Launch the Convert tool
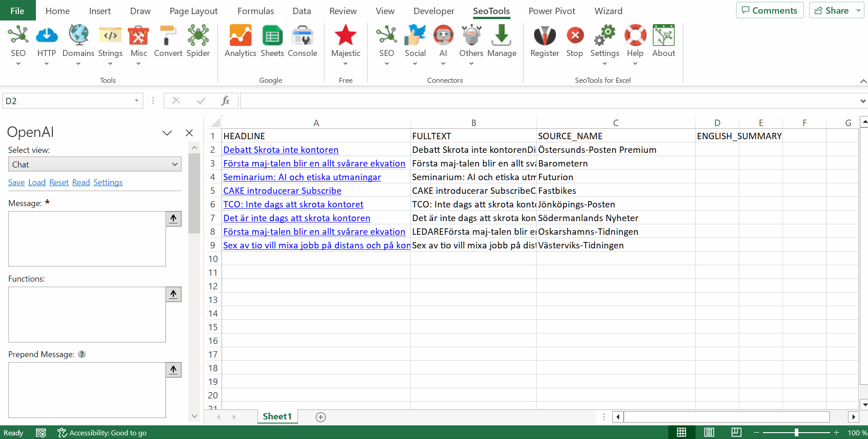Viewport: 868px width, 439px height. pyautogui.click(x=168, y=42)
